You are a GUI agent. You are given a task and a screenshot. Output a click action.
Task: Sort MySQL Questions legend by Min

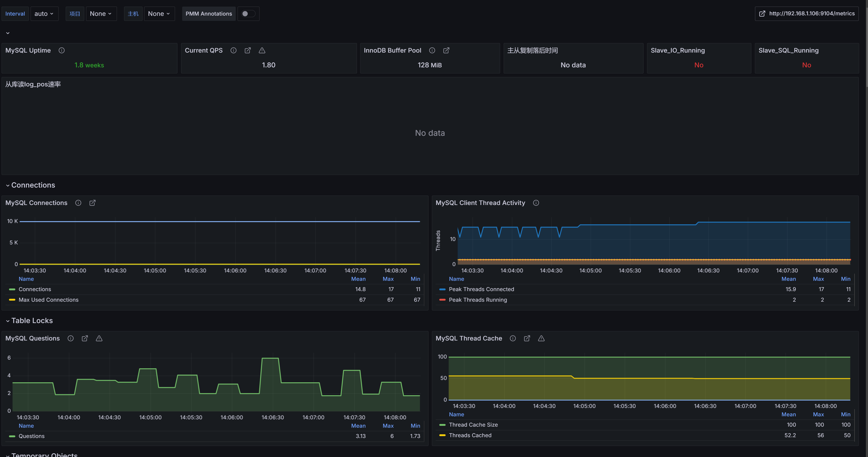pyautogui.click(x=415, y=426)
